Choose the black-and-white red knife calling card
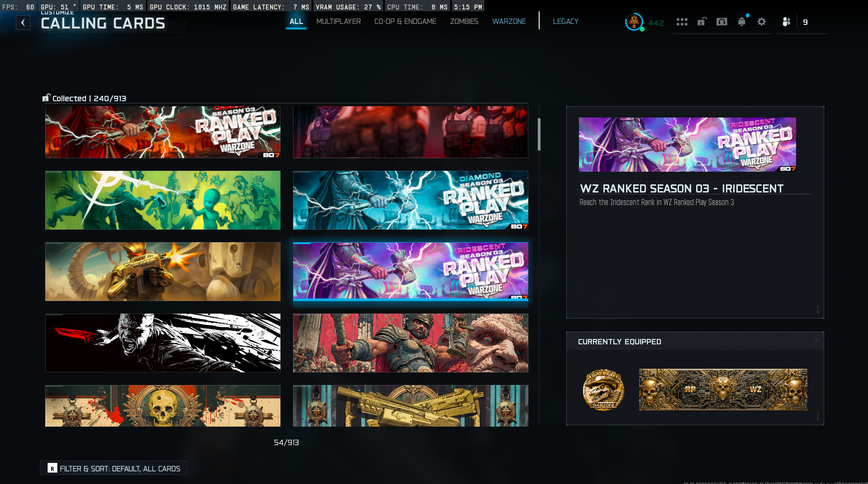Viewport: 868px width, 484px height. 163,343
